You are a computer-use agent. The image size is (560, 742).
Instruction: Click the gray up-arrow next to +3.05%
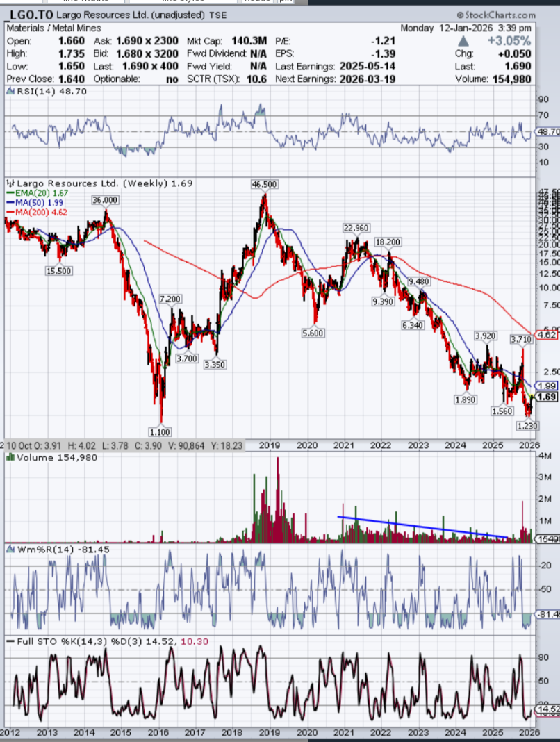tap(463, 41)
